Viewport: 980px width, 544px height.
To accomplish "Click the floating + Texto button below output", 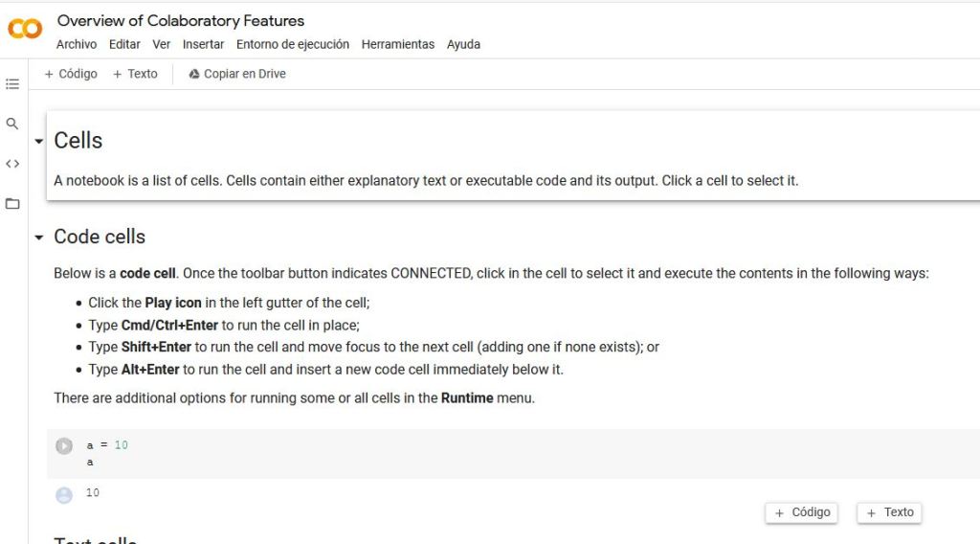I will click(x=890, y=512).
